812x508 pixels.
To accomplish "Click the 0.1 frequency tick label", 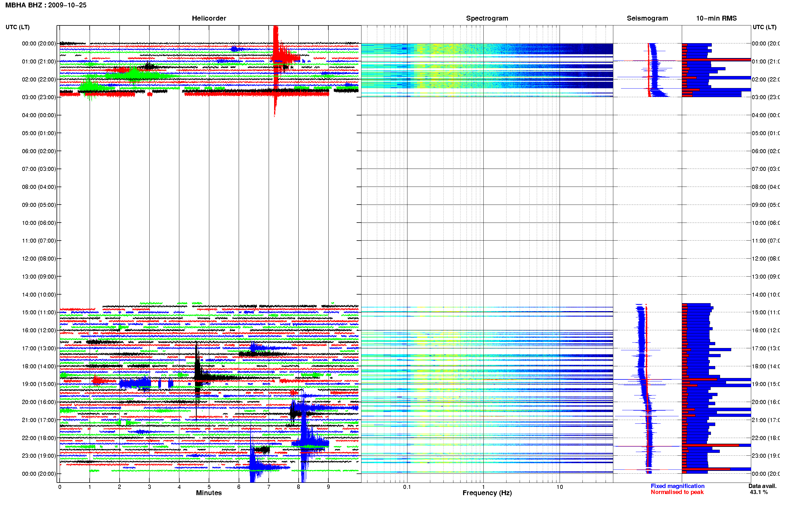I will 407,487.
